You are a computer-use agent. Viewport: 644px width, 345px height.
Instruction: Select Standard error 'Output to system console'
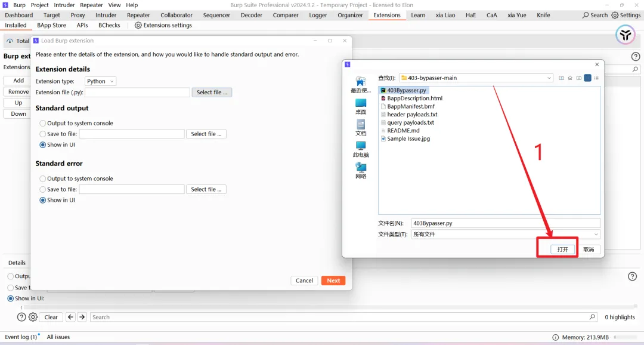pos(43,178)
